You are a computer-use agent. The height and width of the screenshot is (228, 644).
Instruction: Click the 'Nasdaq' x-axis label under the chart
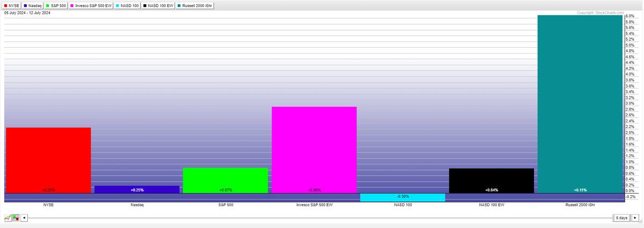click(137, 205)
